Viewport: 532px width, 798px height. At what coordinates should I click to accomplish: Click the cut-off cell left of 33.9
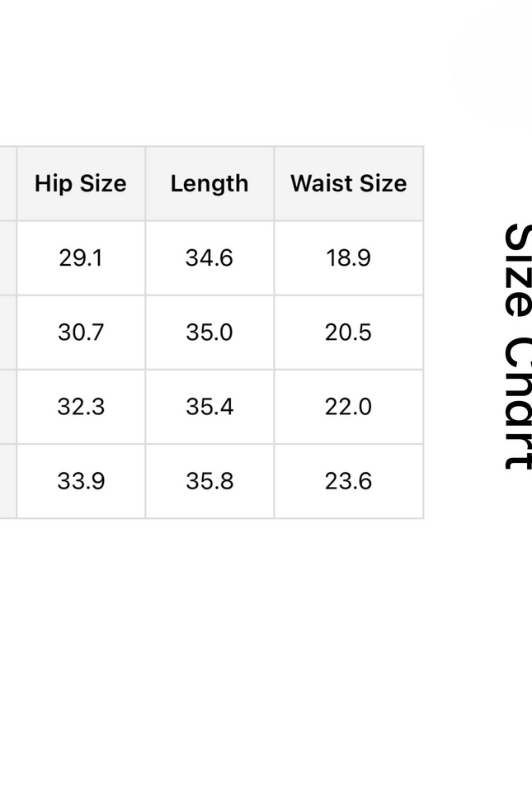pos(7,480)
